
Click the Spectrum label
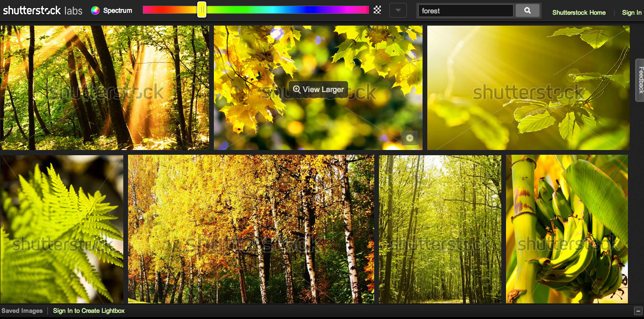pos(118,10)
